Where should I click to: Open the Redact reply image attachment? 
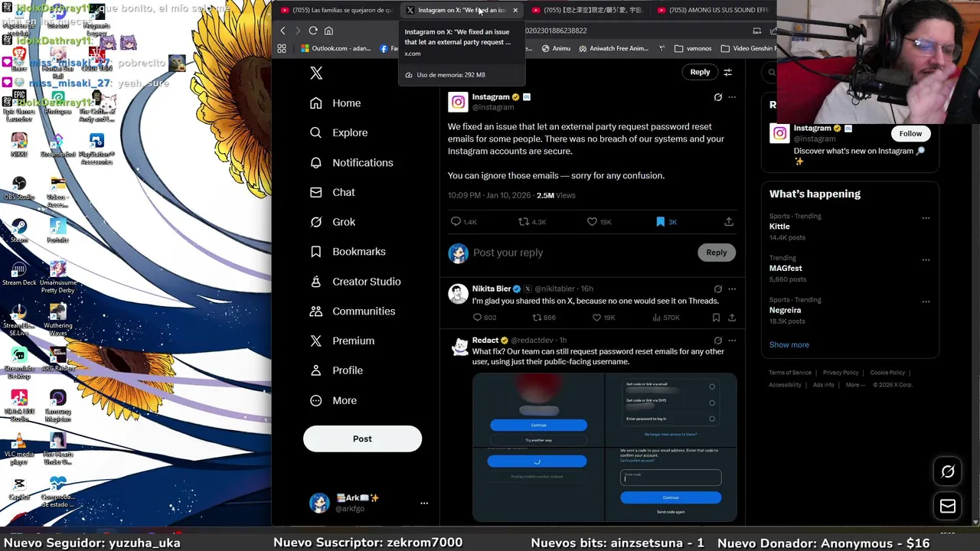tap(605, 448)
